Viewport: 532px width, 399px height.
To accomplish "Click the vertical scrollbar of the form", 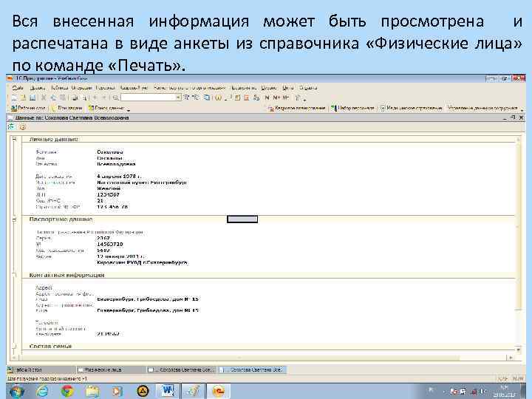I will (x=518, y=243).
